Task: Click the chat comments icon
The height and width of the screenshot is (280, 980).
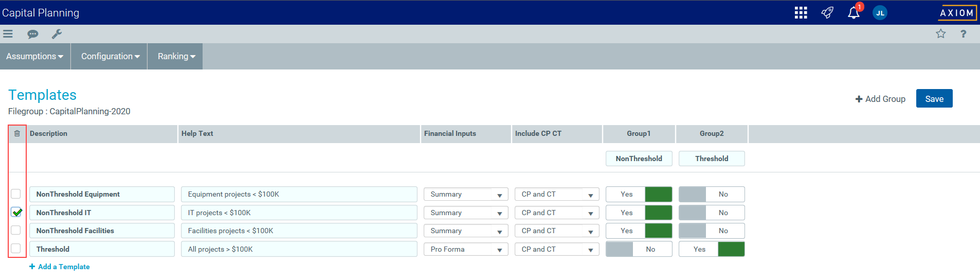Action: [x=32, y=34]
